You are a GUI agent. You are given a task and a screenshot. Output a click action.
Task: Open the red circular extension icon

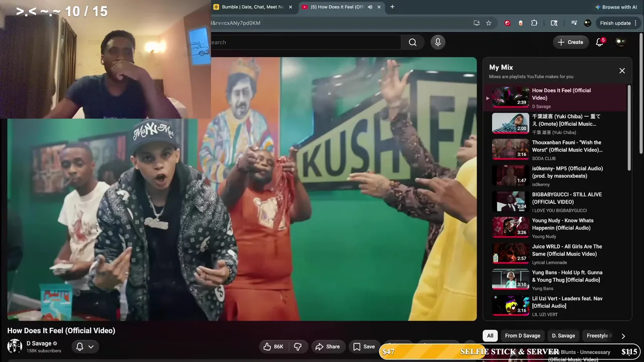pyautogui.click(x=507, y=23)
